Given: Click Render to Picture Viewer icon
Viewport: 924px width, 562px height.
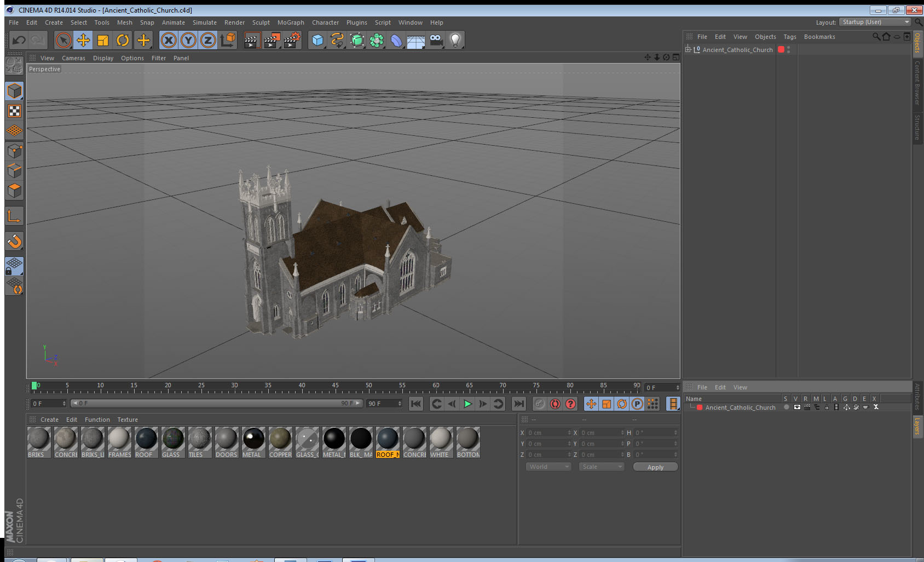Looking at the screenshot, I should 272,40.
